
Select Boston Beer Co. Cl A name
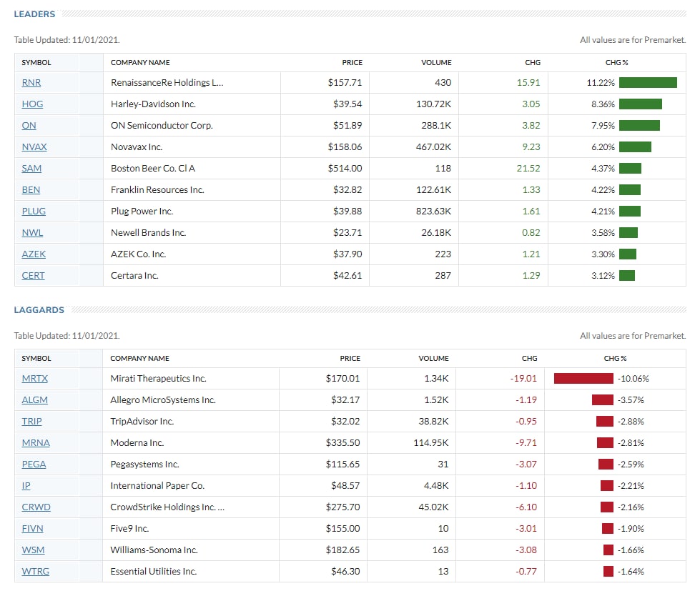(153, 168)
